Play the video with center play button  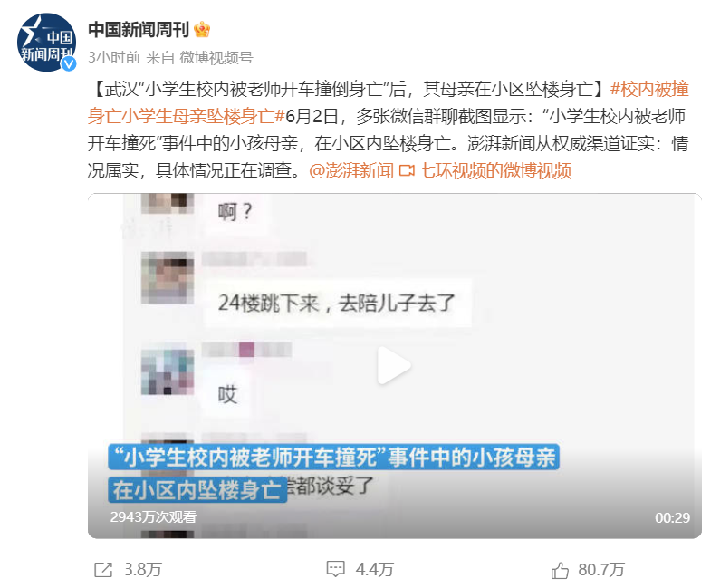tap(394, 366)
